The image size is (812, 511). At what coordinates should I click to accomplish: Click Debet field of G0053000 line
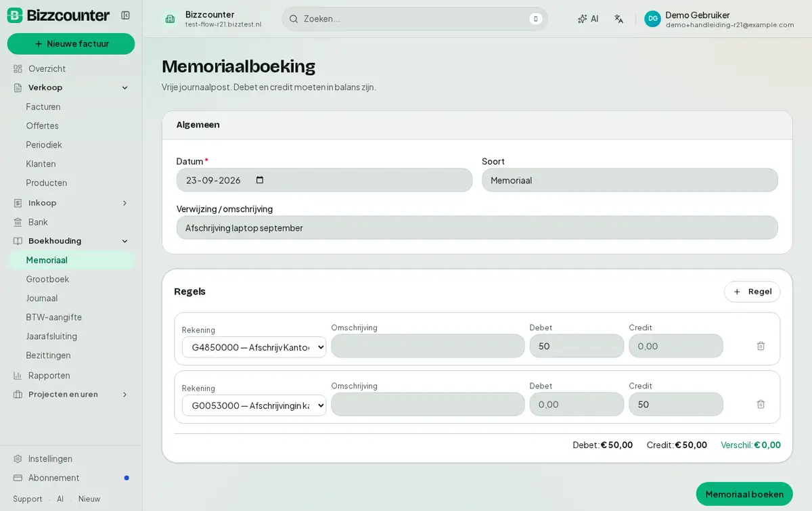pyautogui.click(x=577, y=404)
